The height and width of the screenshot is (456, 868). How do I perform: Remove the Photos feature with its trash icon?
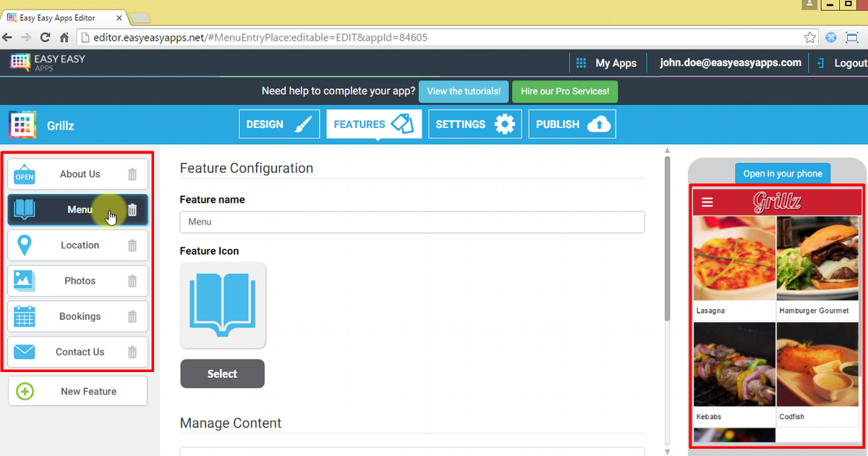[x=132, y=281]
